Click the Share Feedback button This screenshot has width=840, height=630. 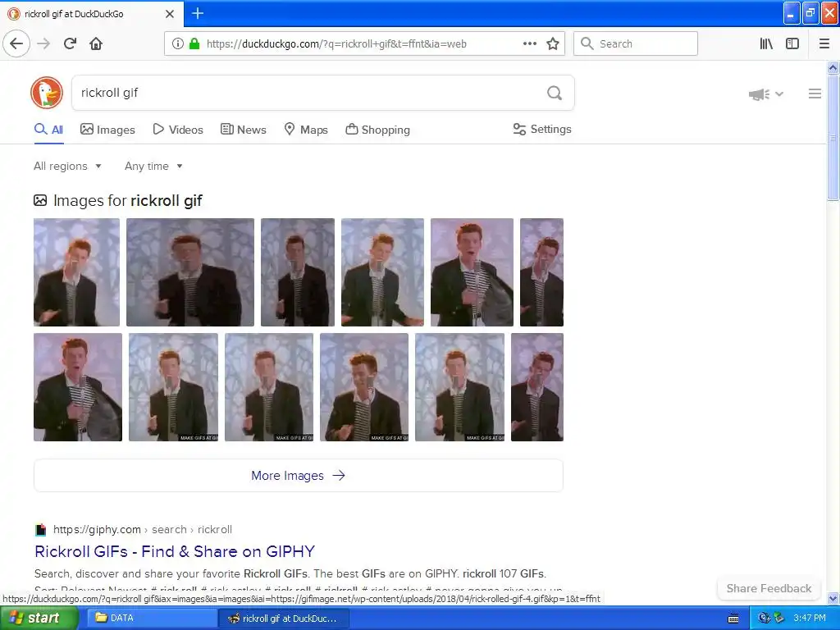[769, 588]
